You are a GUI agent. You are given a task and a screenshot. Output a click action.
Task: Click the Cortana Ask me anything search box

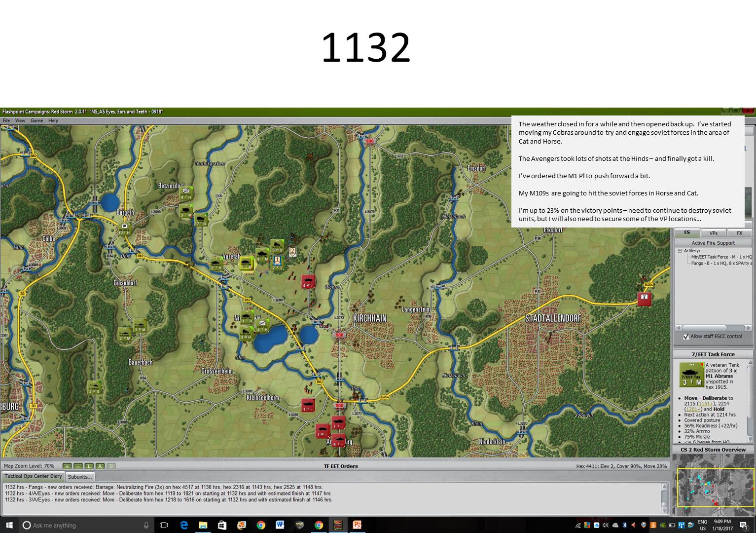tap(86, 525)
